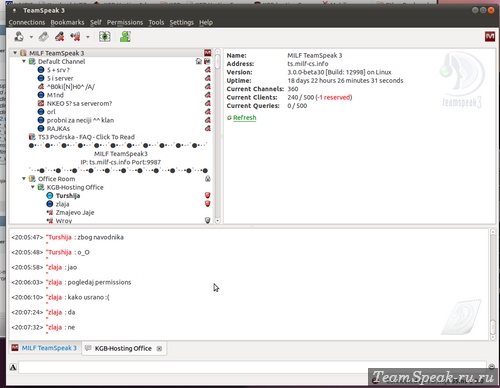Click the status icon at the right end of the M1nd row
This screenshot has width=500, height=388.
pyautogui.click(x=207, y=95)
